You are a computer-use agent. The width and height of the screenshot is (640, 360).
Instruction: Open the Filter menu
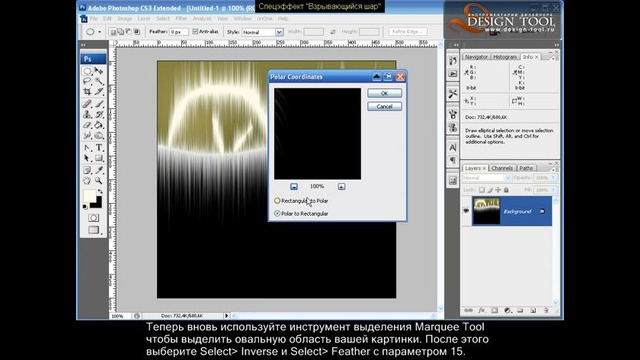coord(181,19)
